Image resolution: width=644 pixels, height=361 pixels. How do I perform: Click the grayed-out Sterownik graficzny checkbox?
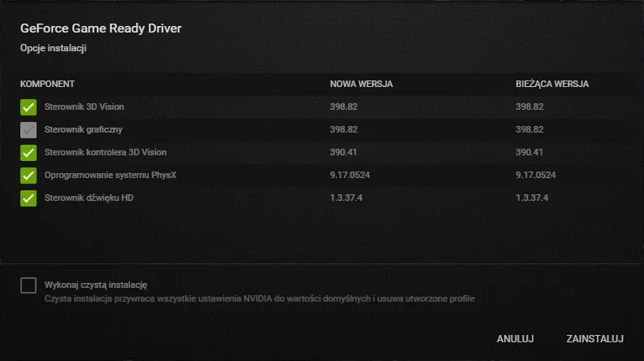click(x=28, y=129)
